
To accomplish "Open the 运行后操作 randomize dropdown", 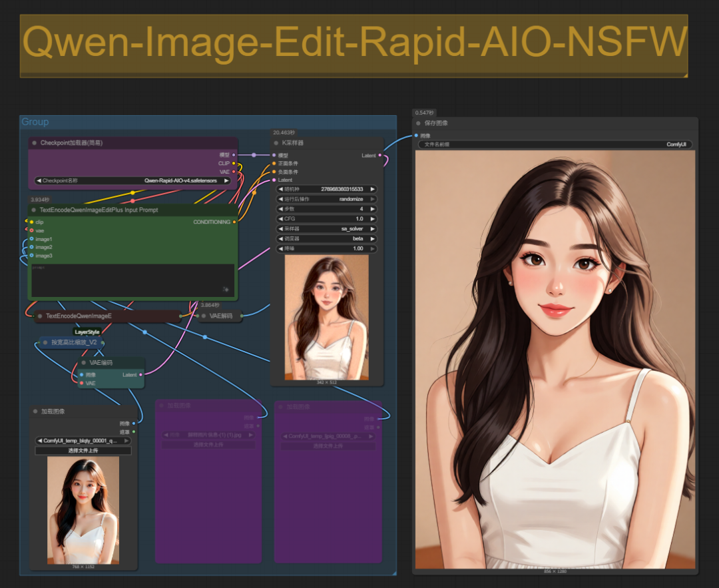I will click(x=326, y=199).
